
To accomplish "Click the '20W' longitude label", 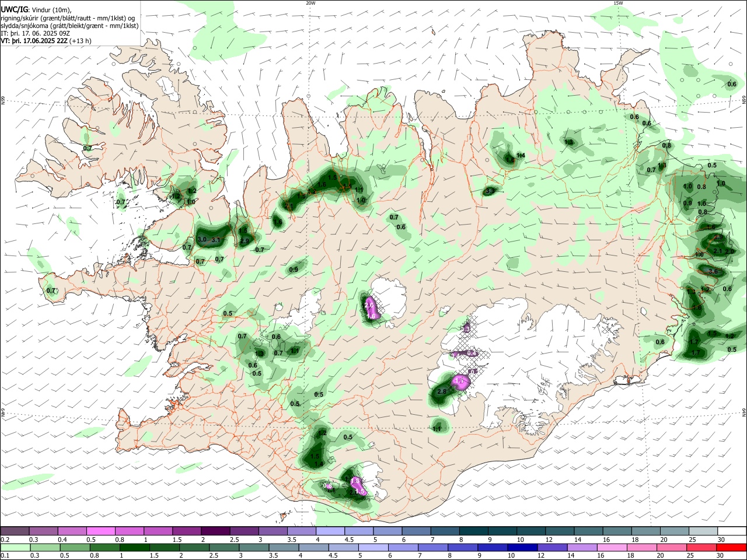I will (310, 3).
